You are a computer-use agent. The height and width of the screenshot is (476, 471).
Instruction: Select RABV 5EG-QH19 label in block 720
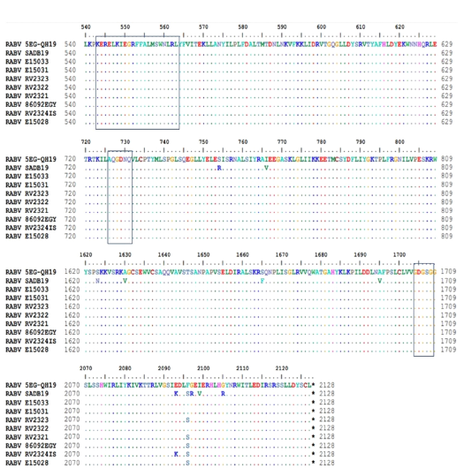pyautogui.click(x=31, y=159)
